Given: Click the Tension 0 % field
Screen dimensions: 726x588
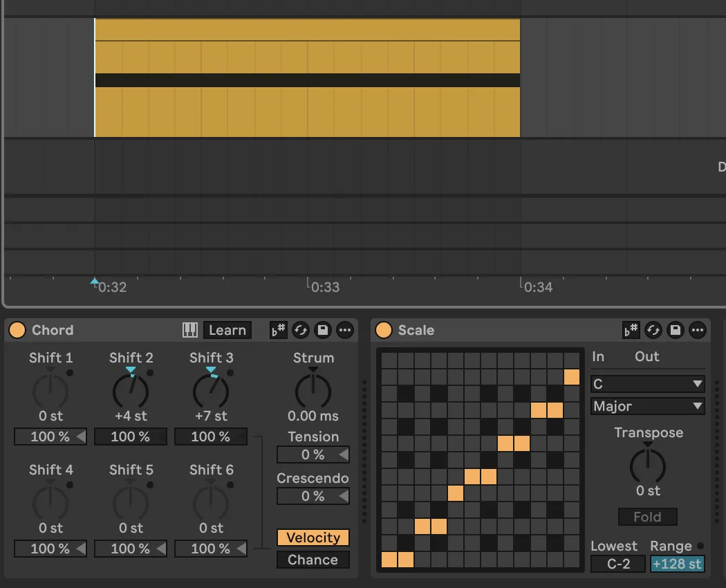Looking at the screenshot, I should coord(313,454).
